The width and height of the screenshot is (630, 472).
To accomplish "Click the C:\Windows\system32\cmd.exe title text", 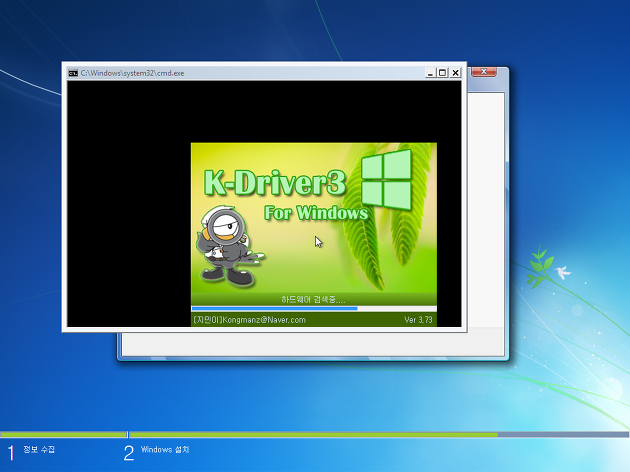I will pos(132,73).
